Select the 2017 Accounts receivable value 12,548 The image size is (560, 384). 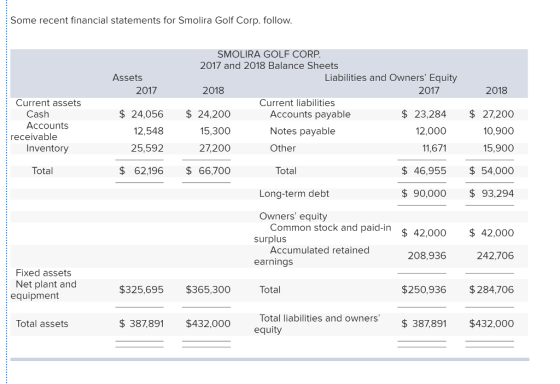(x=149, y=131)
